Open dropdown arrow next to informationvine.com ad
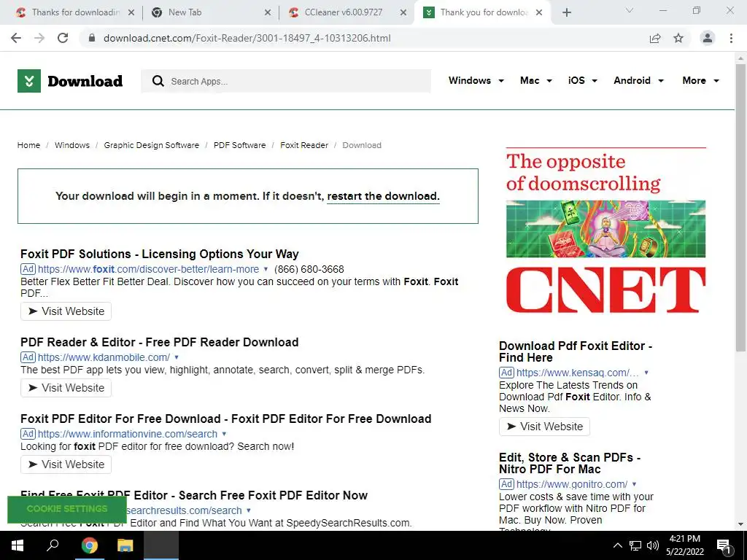The height and width of the screenshot is (560, 747). [x=224, y=434]
